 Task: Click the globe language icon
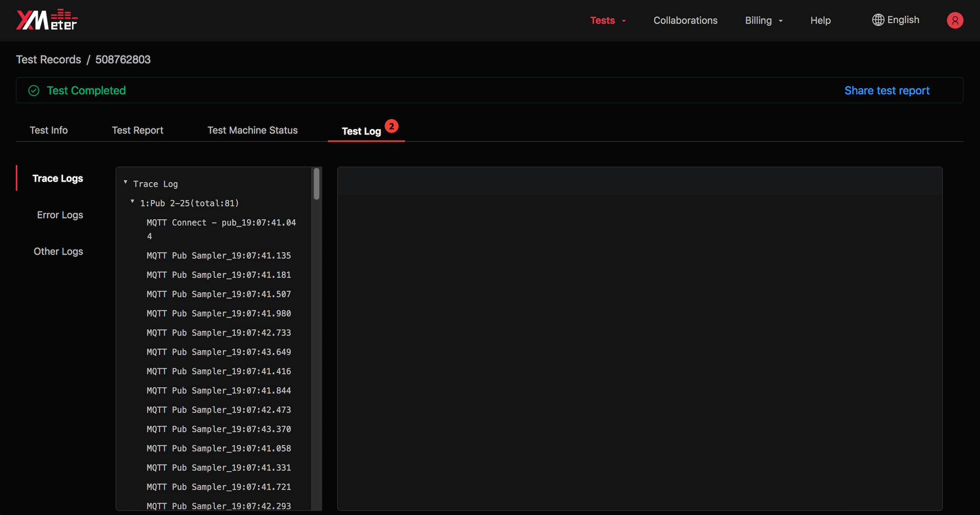pyautogui.click(x=878, y=20)
